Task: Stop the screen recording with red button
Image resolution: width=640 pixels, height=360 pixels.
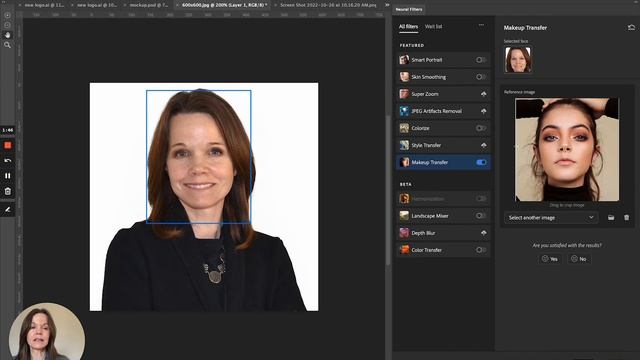Action: tap(8, 145)
